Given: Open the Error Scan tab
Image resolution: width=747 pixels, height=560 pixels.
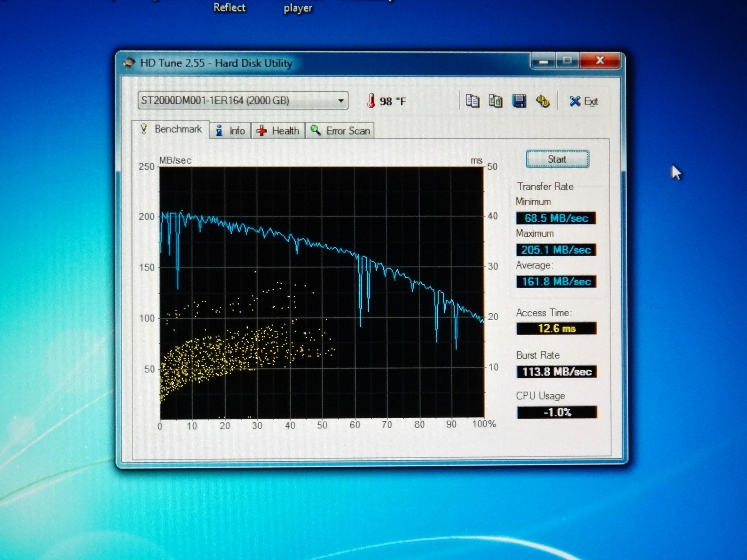Looking at the screenshot, I should coord(340,130).
